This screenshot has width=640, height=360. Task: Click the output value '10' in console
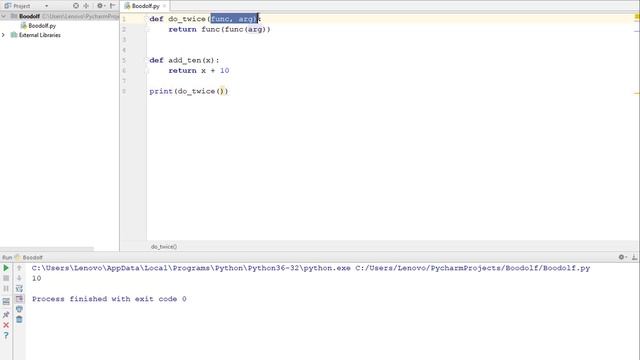(x=36, y=278)
